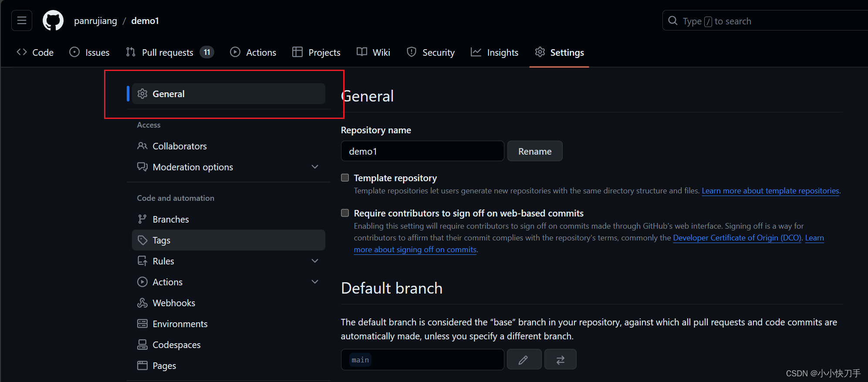
Task: Open Branches settings page
Action: click(229, 219)
